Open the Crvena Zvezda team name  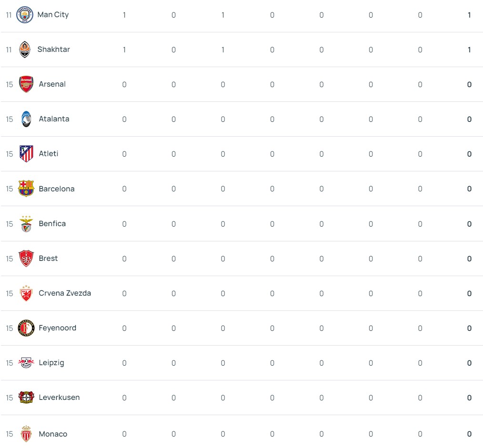(x=65, y=293)
